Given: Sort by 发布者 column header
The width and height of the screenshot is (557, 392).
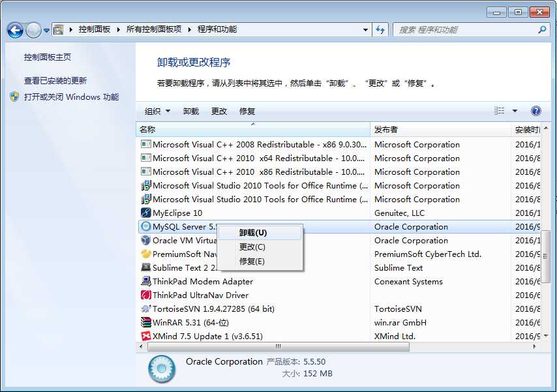Looking at the screenshot, I should coord(440,130).
